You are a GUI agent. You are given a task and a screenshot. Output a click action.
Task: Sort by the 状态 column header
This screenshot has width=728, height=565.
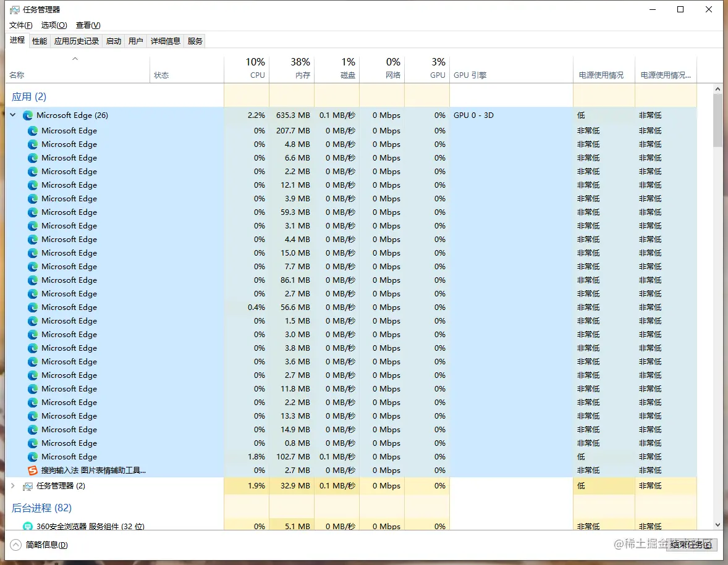[x=187, y=70]
